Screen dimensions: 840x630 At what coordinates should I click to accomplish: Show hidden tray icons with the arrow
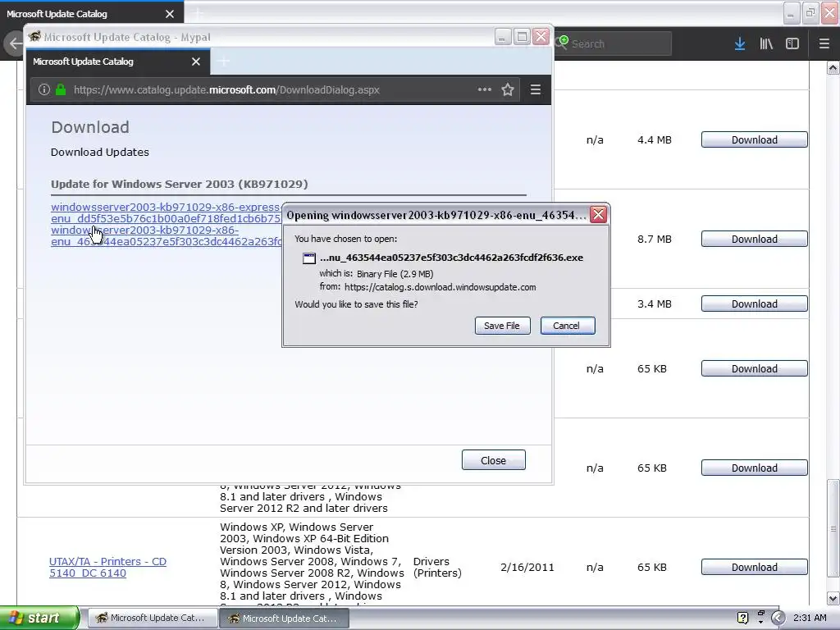click(x=778, y=618)
